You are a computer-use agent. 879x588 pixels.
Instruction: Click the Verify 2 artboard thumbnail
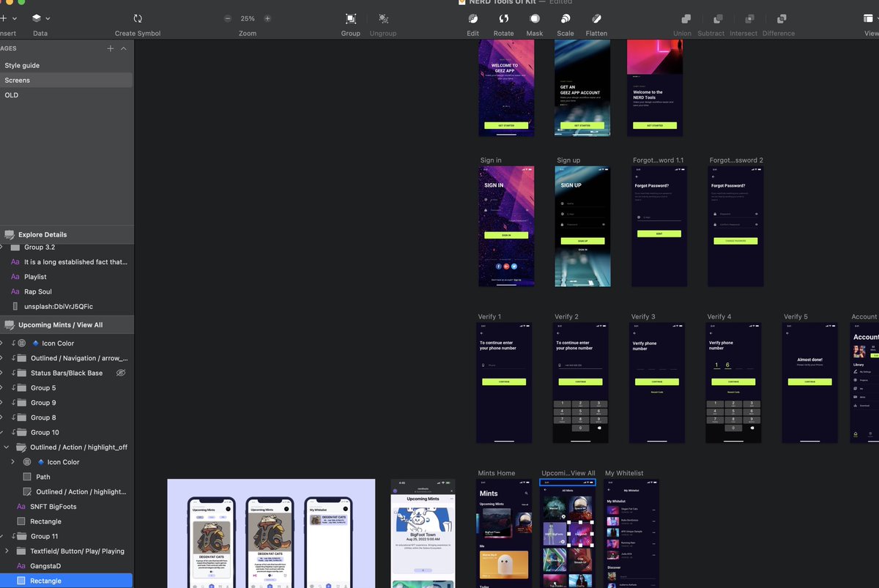[x=580, y=382]
